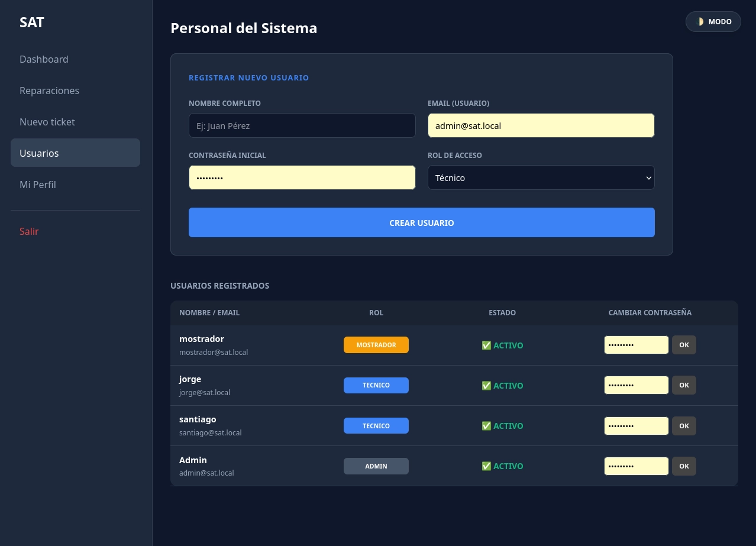
Task: Click mostrador's password change field
Action: (x=636, y=345)
